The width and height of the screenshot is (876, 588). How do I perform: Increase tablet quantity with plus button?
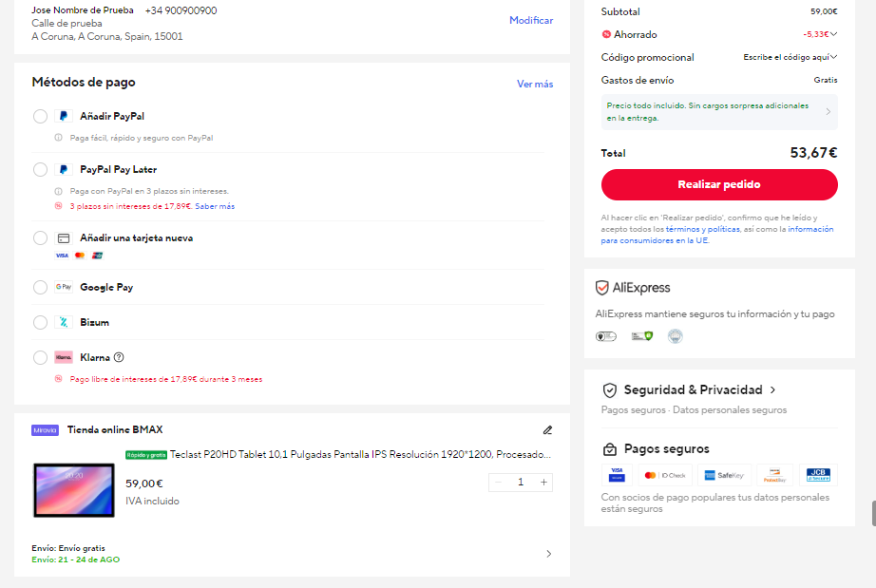click(x=543, y=483)
